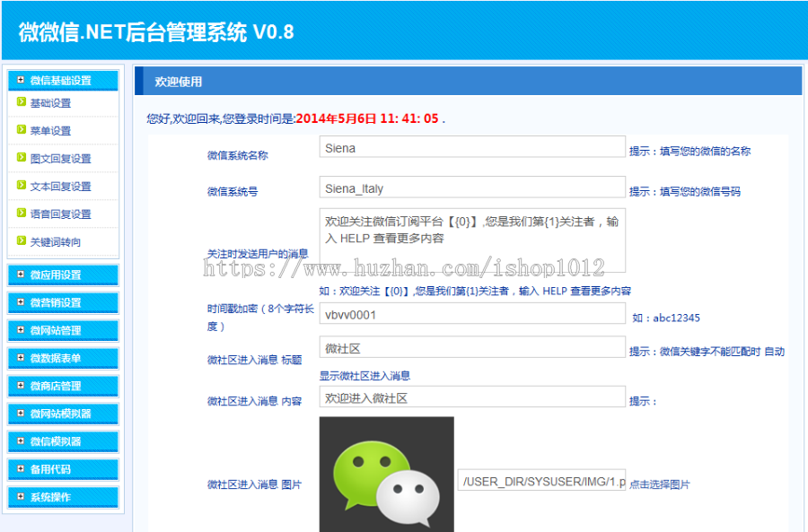Viewport: 808px width, 532px height.
Task: Click the 微社区 title input field
Action: point(471,349)
